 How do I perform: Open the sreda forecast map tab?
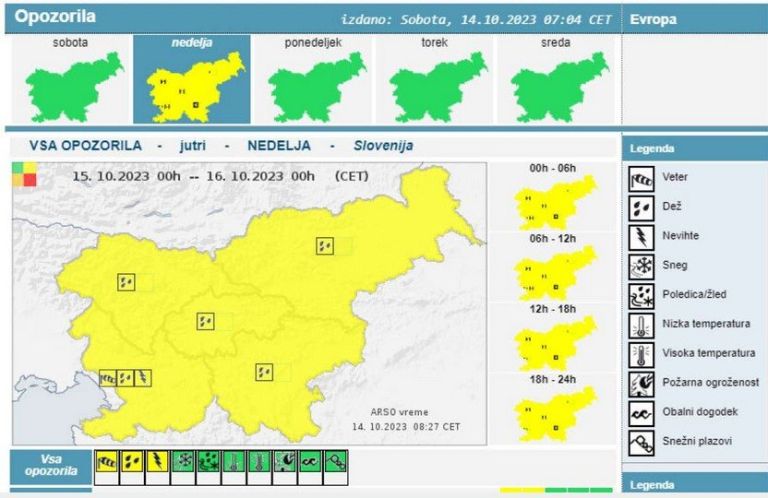(x=556, y=81)
